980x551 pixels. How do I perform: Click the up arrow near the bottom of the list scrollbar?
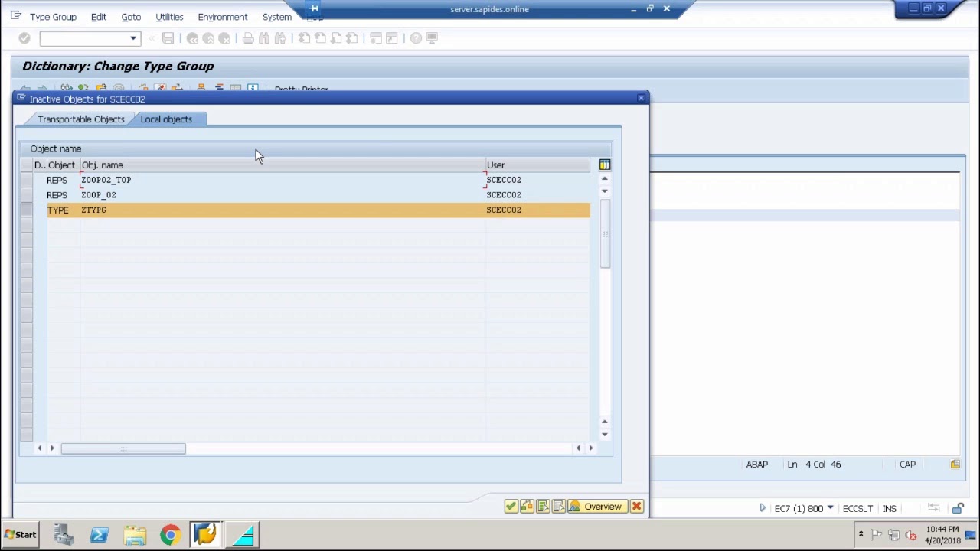(x=605, y=422)
